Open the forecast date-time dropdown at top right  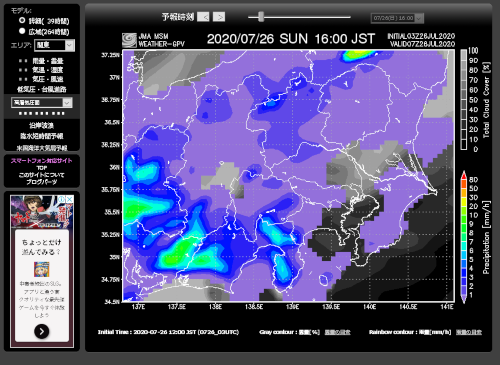click(397, 18)
